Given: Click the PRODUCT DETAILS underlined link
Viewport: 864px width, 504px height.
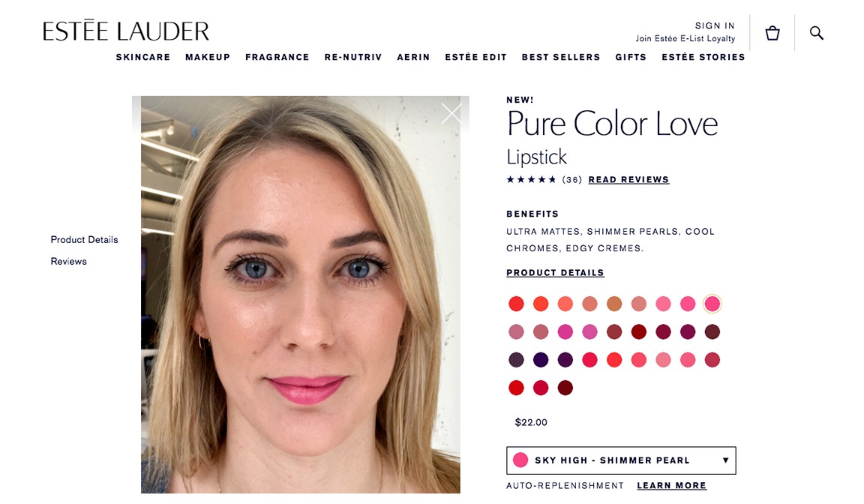Looking at the screenshot, I should coord(555,273).
